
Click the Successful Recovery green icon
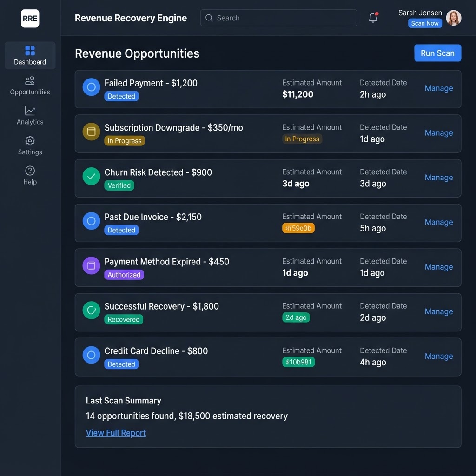click(92, 310)
